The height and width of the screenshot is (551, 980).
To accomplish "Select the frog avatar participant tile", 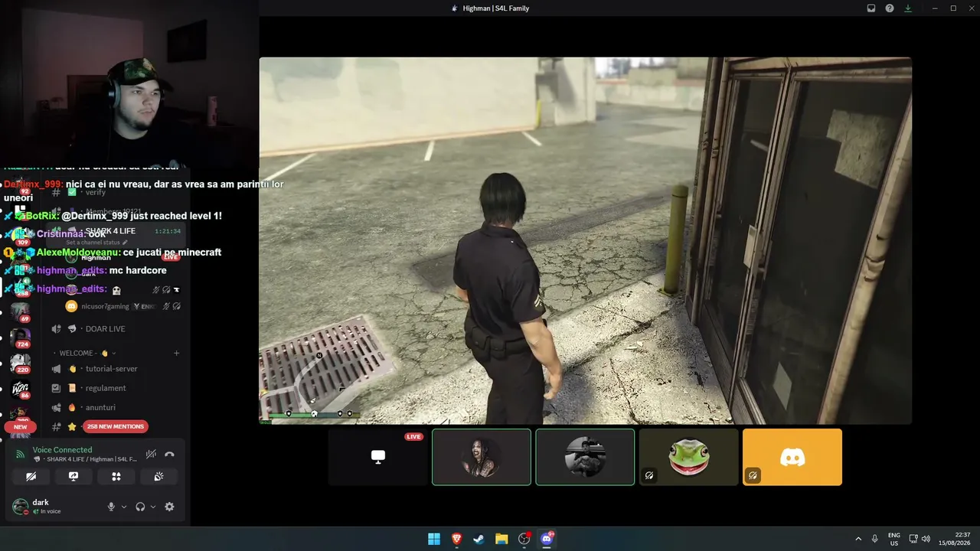I will point(689,457).
